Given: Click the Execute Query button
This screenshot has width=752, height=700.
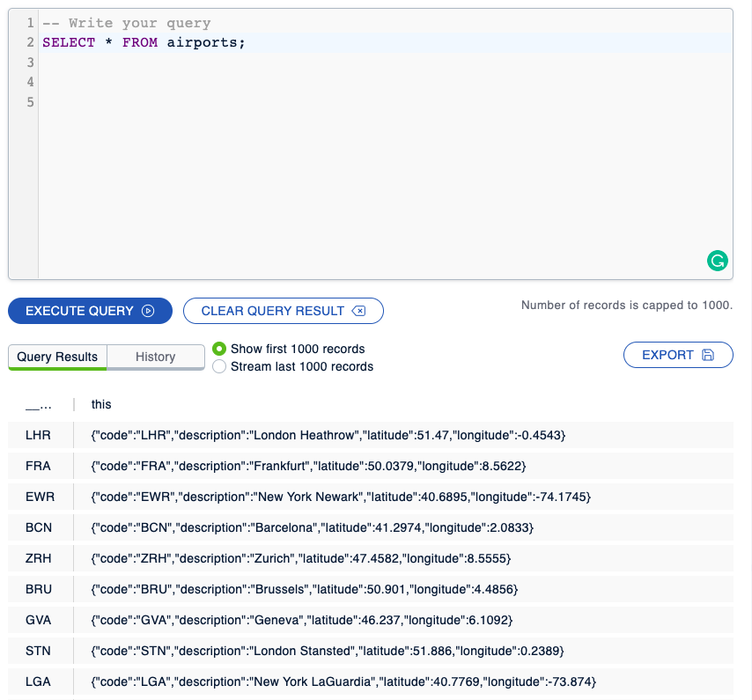Looking at the screenshot, I should tap(90, 311).
